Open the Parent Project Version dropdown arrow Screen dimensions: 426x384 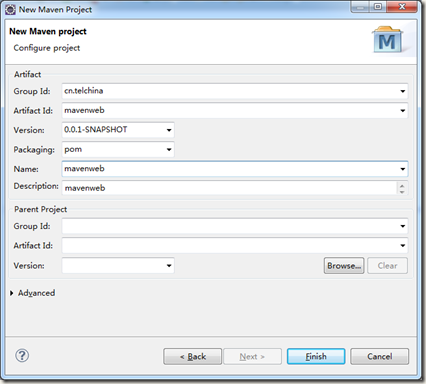coord(169,266)
